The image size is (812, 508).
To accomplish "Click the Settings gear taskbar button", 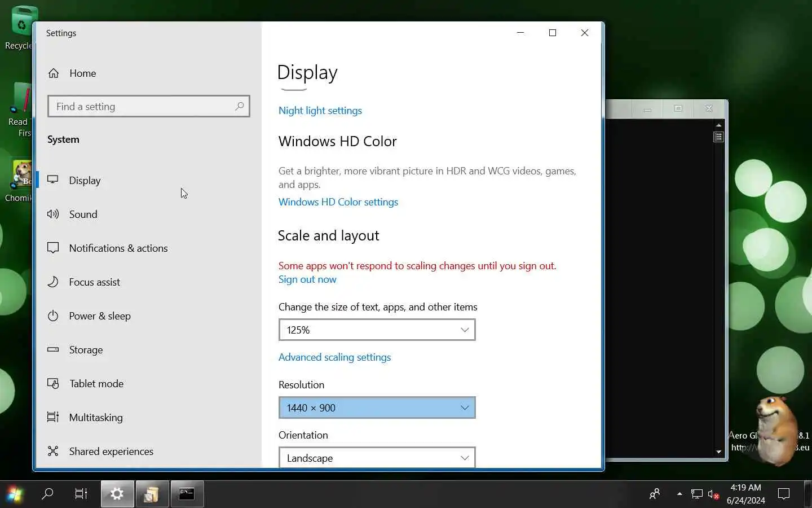I will [x=117, y=494].
